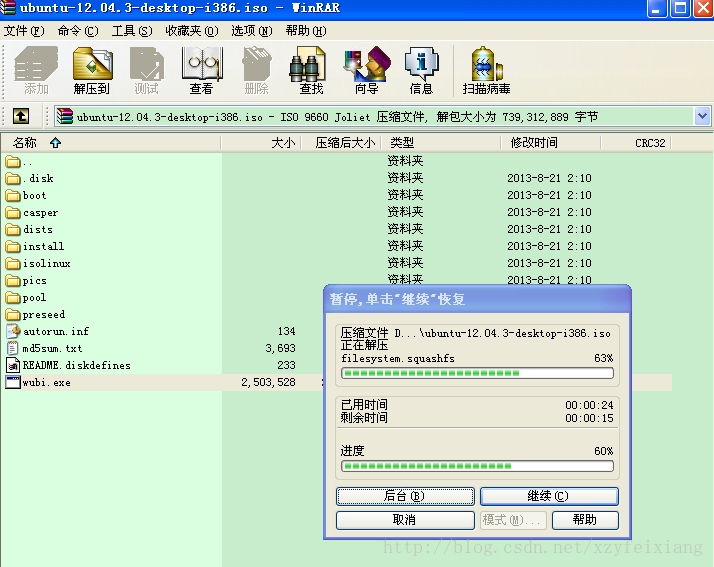This screenshot has height=567, width=714.
Task: Click the README.diskdefines file icon
Action: (x=13, y=365)
